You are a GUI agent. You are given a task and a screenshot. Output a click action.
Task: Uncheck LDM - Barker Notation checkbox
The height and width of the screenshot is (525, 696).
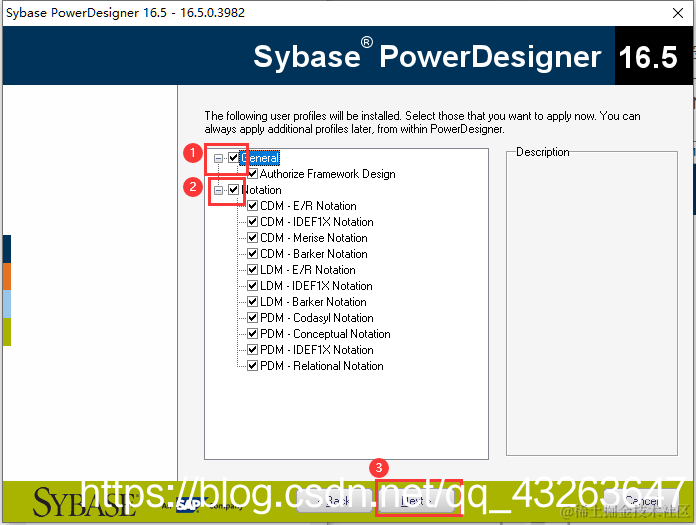pos(253,301)
